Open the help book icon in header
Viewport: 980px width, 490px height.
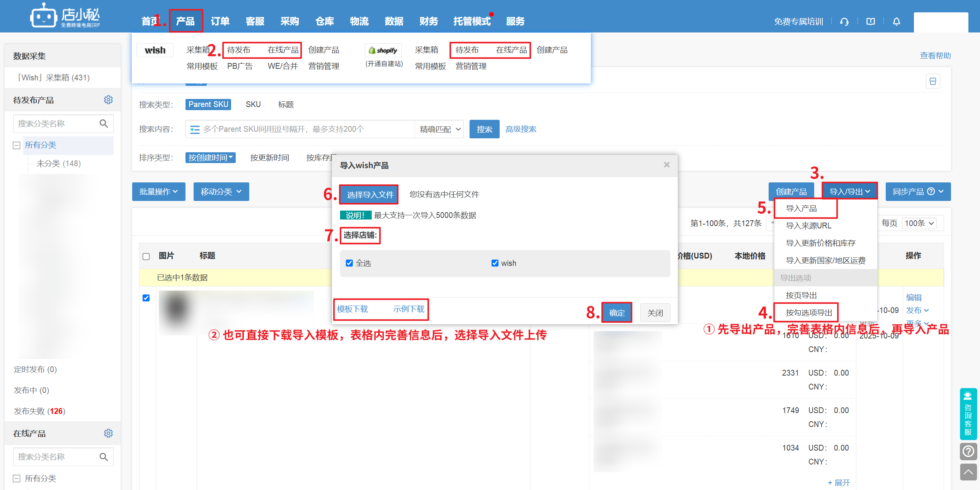870,22
